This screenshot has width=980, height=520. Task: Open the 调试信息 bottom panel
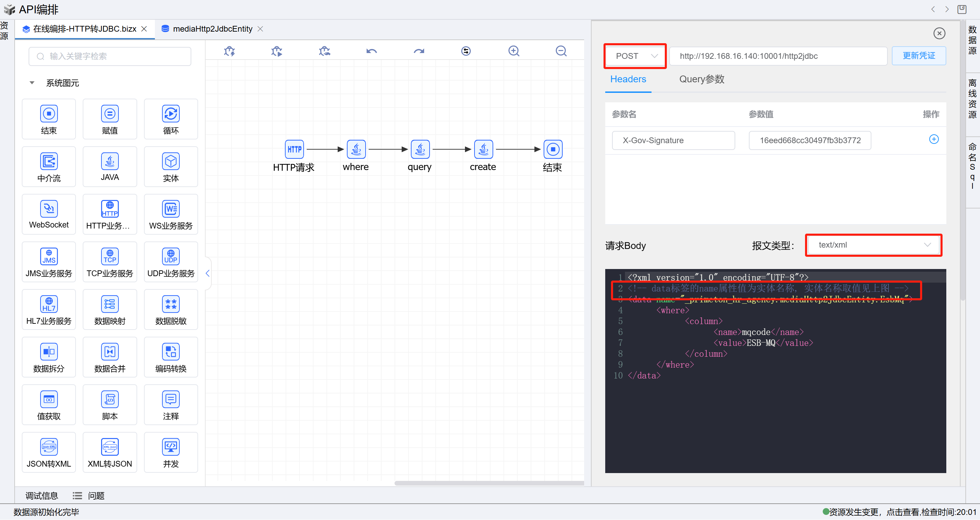point(42,496)
